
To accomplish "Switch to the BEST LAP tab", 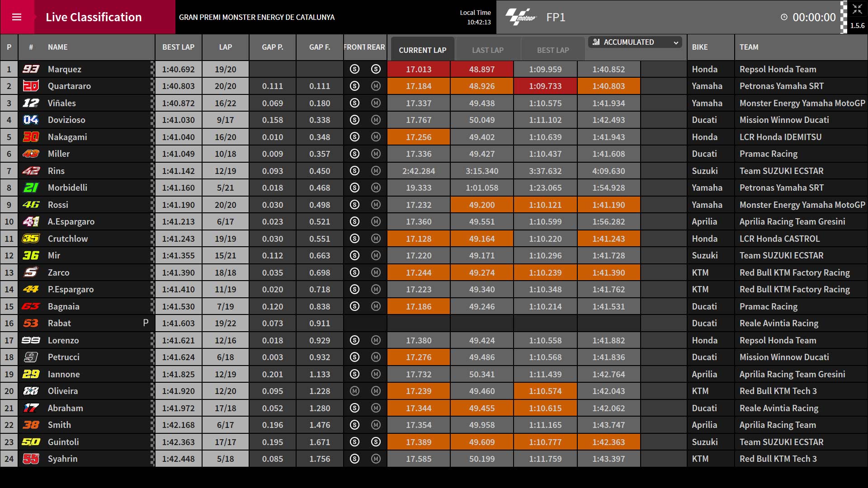I will tap(553, 50).
